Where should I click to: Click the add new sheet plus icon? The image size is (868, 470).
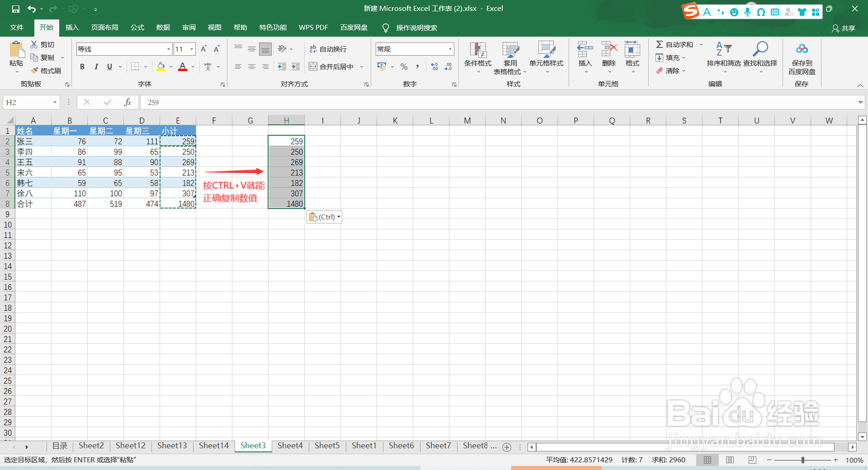coord(507,447)
